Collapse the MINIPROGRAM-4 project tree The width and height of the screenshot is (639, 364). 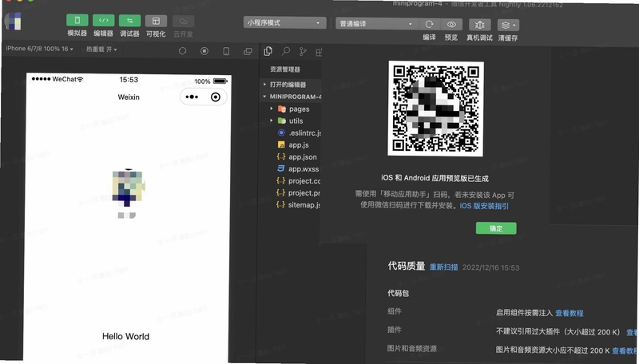pos(292,97)
